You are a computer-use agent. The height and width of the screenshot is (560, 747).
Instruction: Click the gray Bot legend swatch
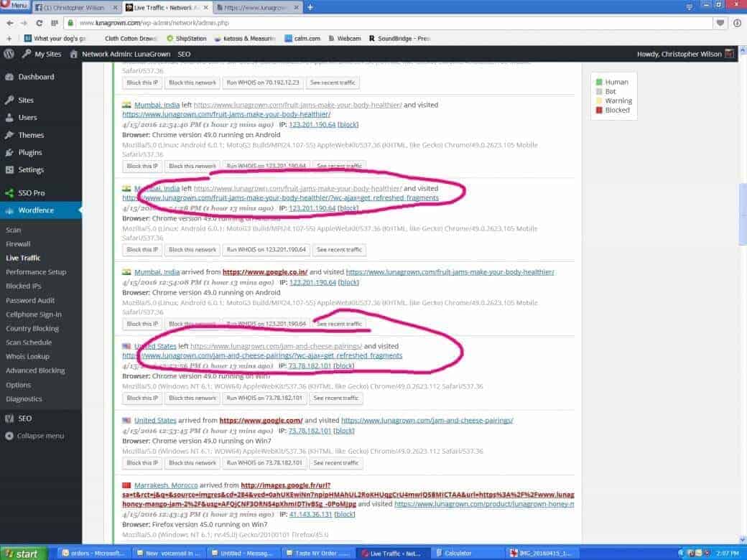[x=599, y=91]
